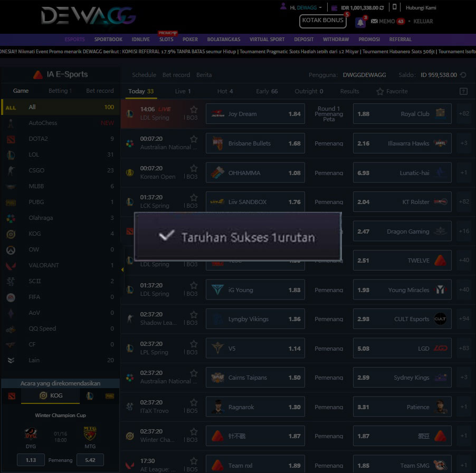Show LOL recommended events icon
Viewport: 476px width, 473px height.
coord(90,396)
